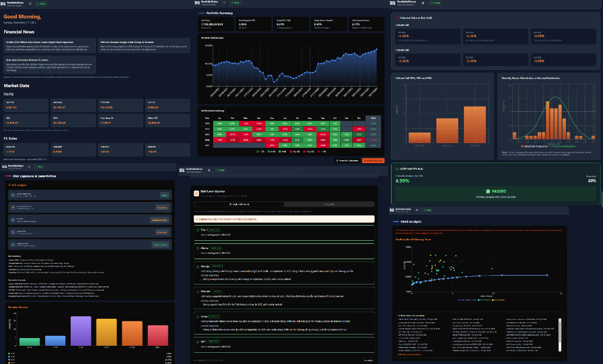The width and height of the screenshot is (603, 364).
Task: Click the Euro Stoxx 50 equity card
Action: [x=121, y=120]
